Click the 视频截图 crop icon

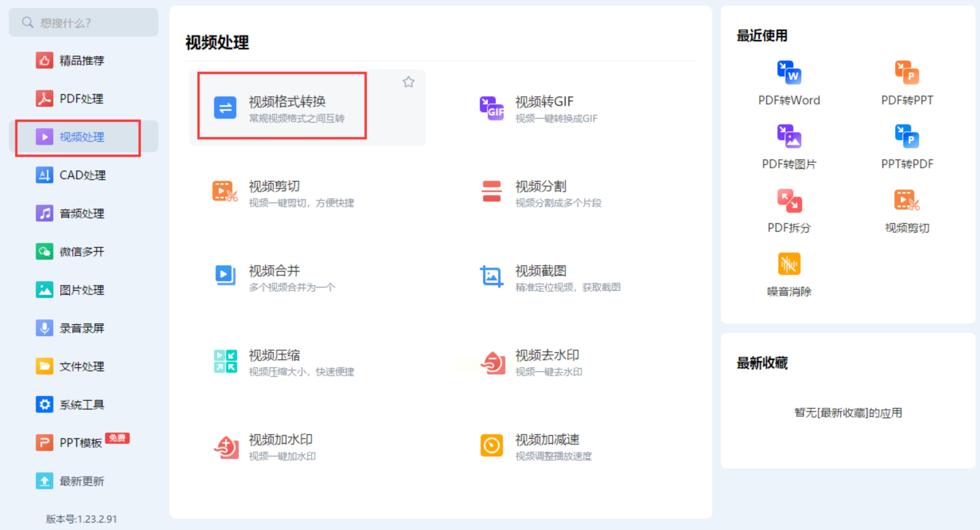click(491, 276)
